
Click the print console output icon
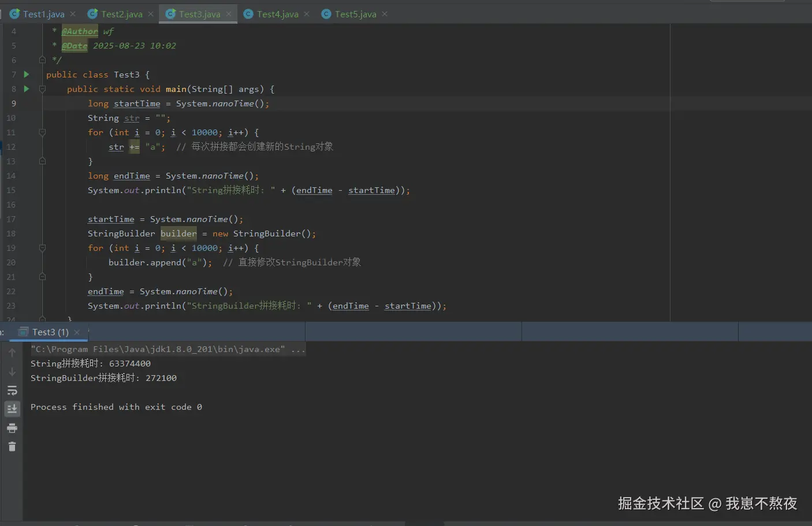tap(12, 428)
